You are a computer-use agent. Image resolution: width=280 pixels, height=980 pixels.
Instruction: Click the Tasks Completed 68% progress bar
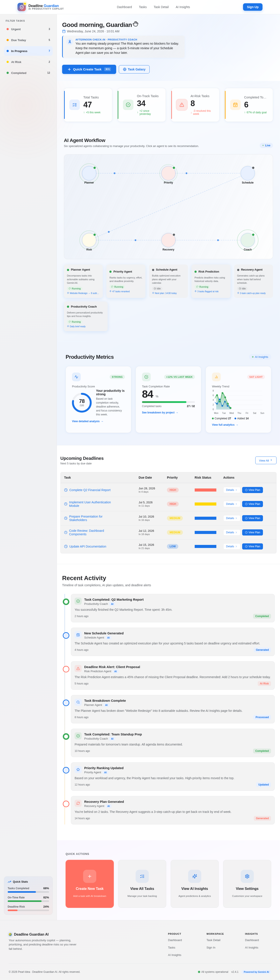(x=28, y=892)
